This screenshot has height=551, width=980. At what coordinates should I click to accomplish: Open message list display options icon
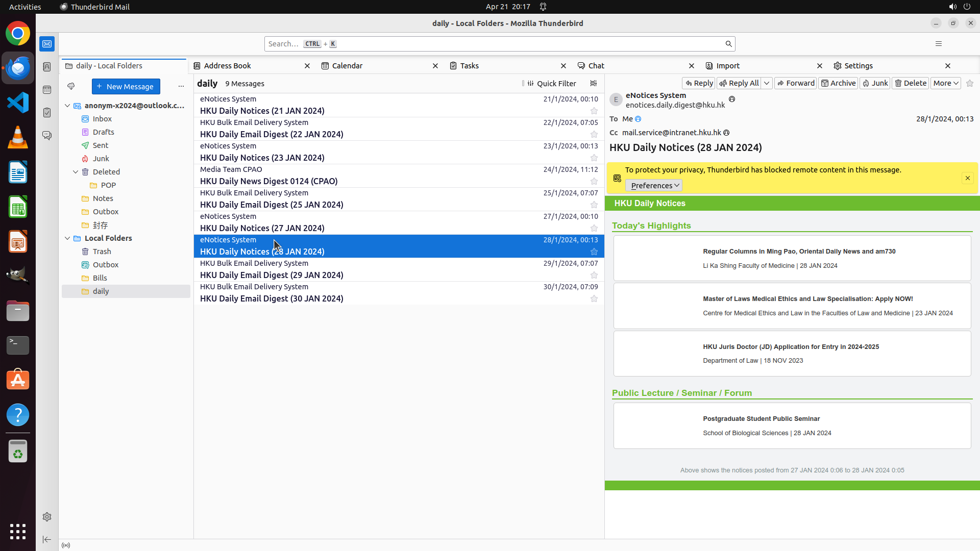pos(593,84)
